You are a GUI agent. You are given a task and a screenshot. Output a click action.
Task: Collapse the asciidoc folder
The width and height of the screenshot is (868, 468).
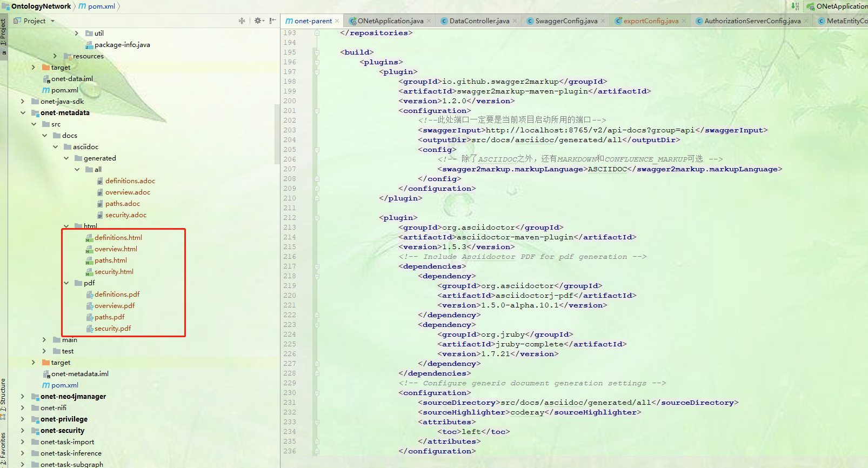[x=55, y=147]
